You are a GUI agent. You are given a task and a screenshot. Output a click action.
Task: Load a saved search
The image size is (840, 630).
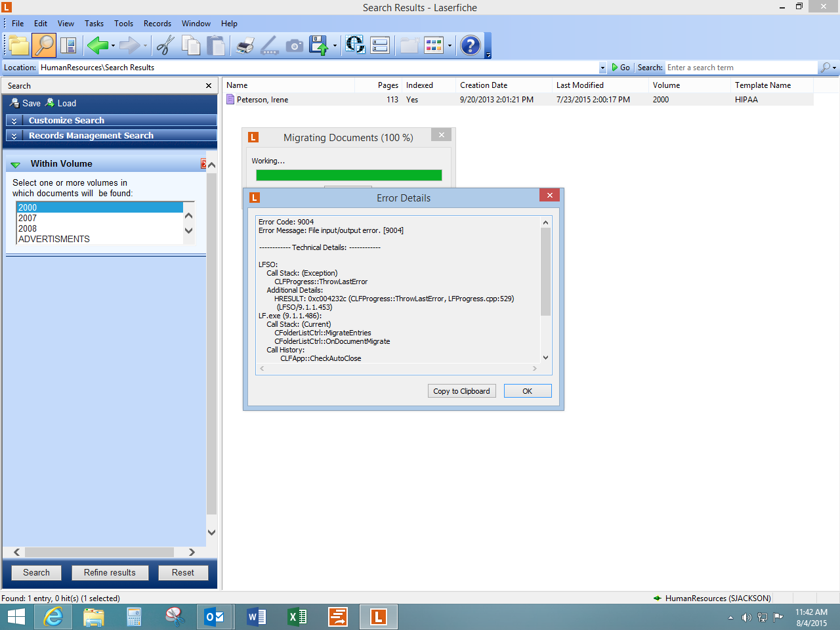[60, 103]
